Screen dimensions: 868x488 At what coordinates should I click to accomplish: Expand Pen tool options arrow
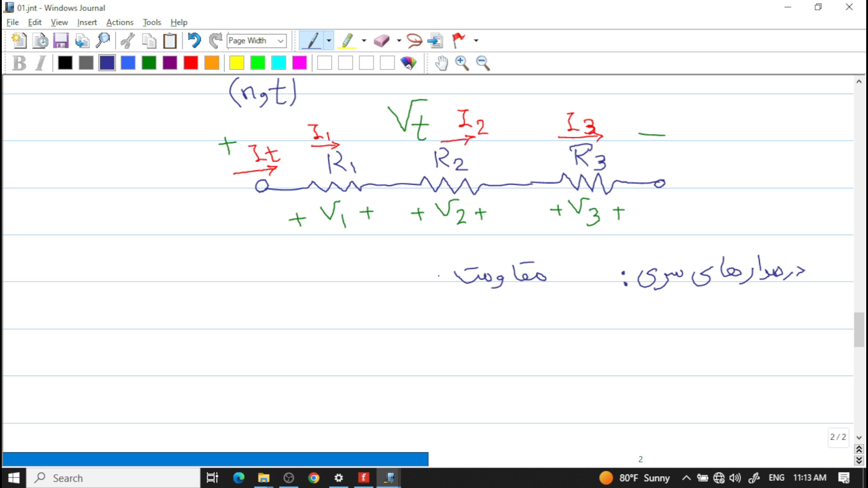coord(329,41)
